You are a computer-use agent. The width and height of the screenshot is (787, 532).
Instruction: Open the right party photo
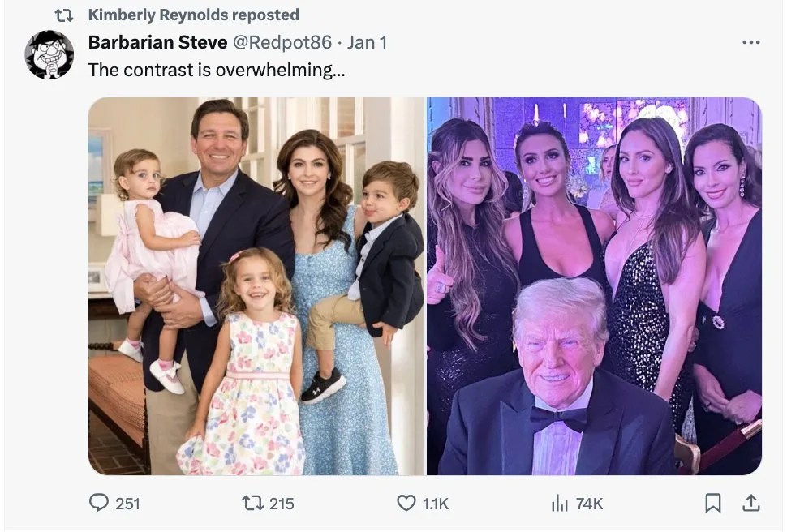click(x=594, y=285)
